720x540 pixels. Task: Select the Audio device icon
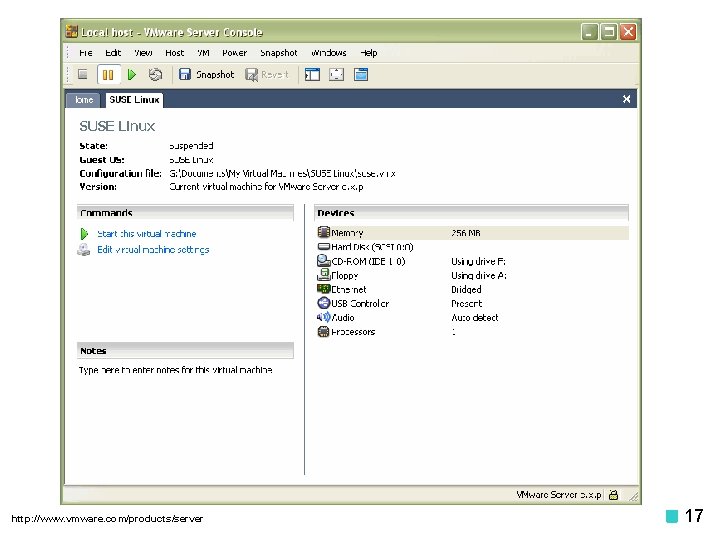pyautogui.click(x=324, y=317)
